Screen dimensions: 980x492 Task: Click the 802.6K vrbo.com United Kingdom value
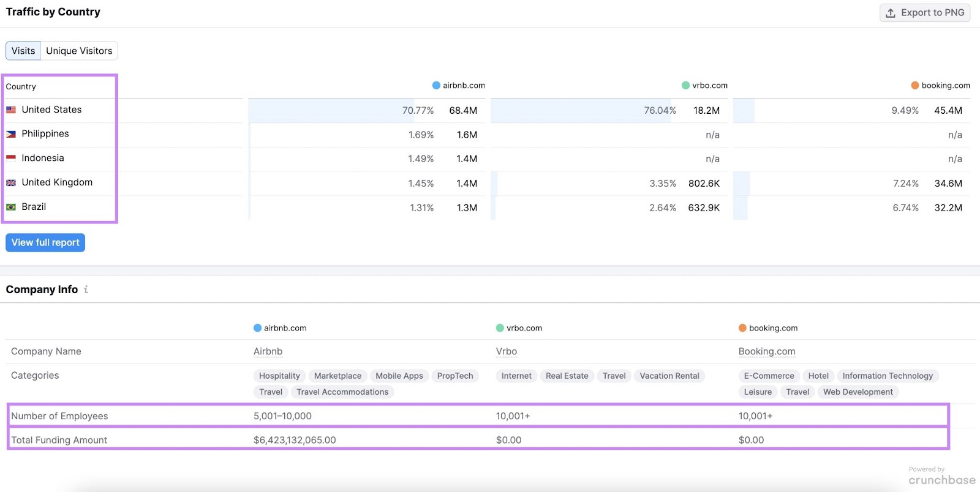pos(704,184)
